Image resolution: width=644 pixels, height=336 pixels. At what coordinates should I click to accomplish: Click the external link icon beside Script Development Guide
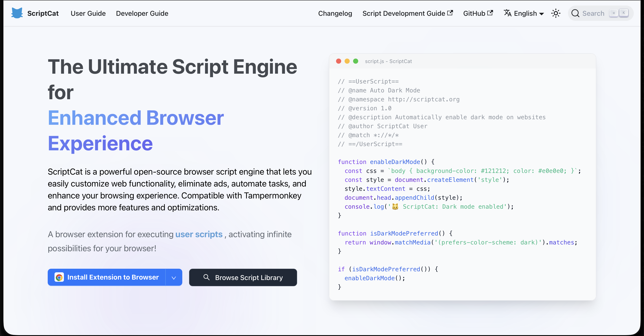[x=450, y=13]
